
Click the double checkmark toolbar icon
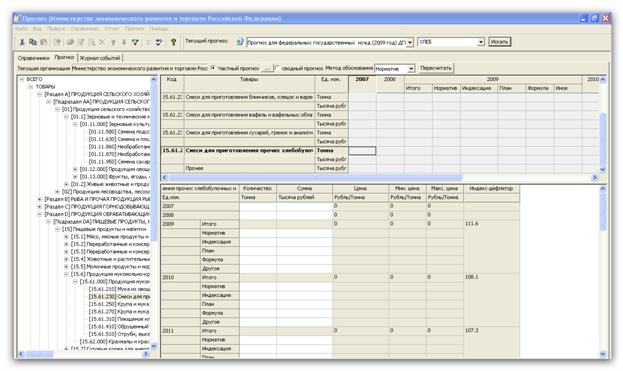[159, 42]
